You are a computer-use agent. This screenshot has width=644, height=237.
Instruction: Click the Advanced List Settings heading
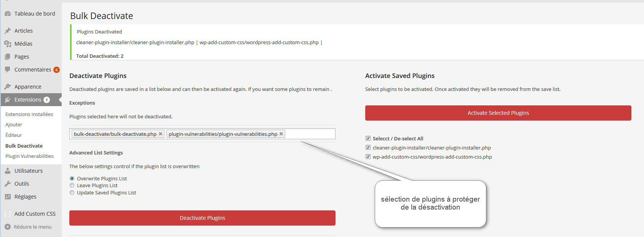pyautogui.click(x=96, y=153)
